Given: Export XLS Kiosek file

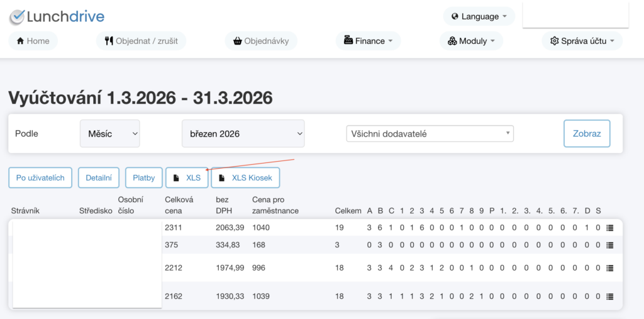Looking at the screenshot, I should (x=245, y=177).
